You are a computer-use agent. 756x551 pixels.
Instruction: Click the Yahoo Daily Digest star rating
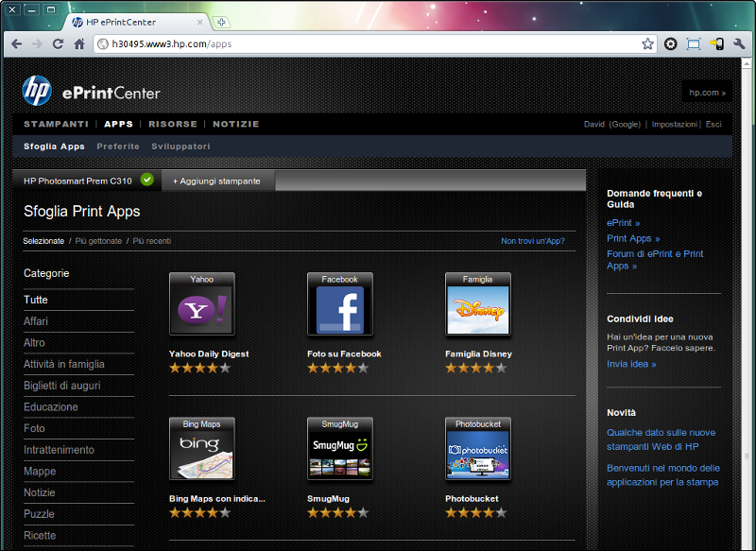200,369
